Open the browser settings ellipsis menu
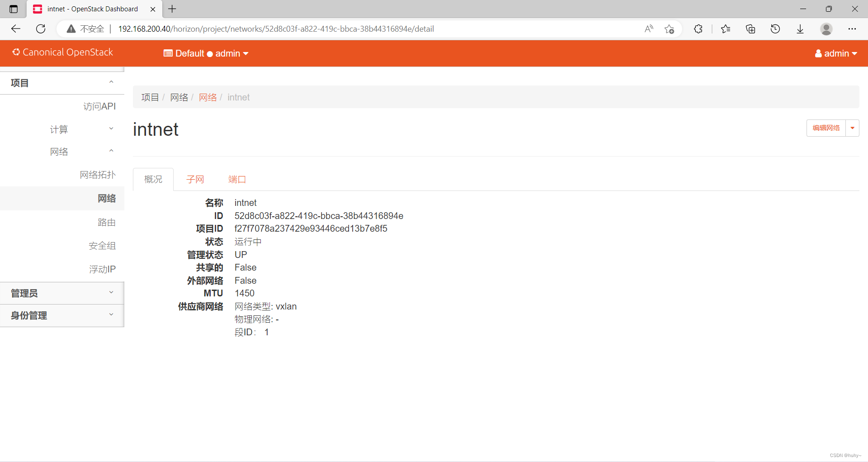This screenshot has width=868, height=462. coord(852,29)
